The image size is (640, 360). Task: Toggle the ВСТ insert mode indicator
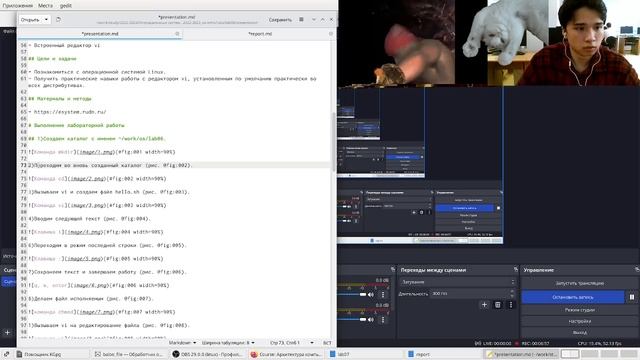(327, 343)
